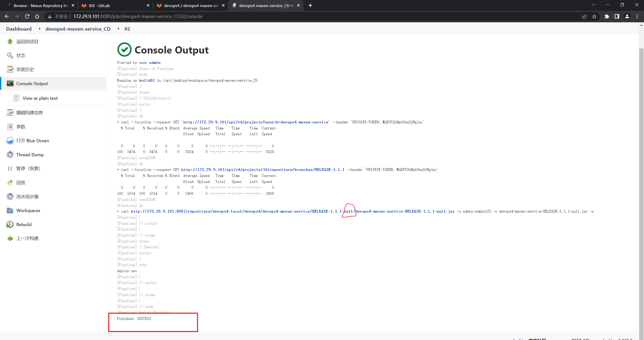Click the page vertical scrollbar

coord(641,176)
